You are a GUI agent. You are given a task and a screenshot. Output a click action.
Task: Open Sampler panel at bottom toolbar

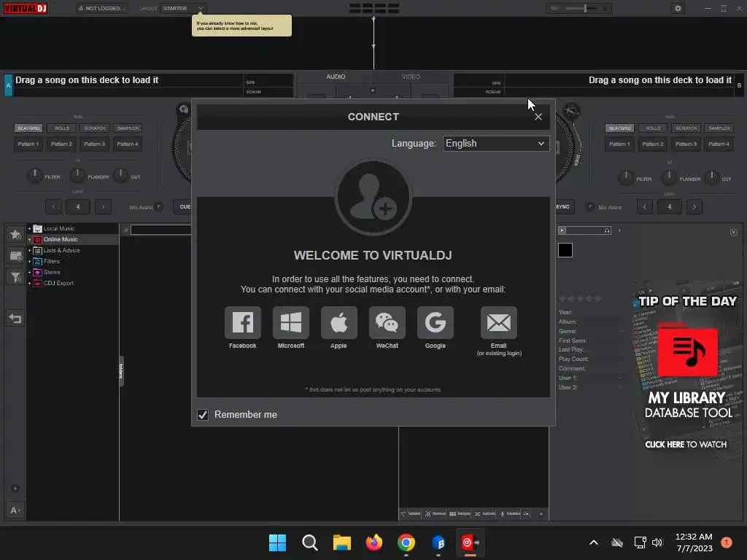click(x=460, y=514)
